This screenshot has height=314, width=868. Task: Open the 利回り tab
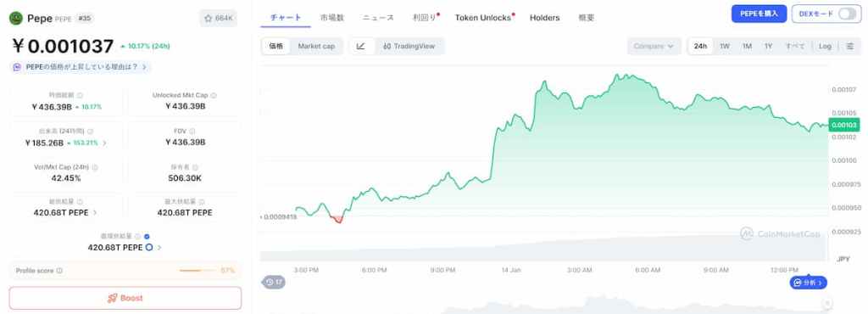[x=425, y=18]
